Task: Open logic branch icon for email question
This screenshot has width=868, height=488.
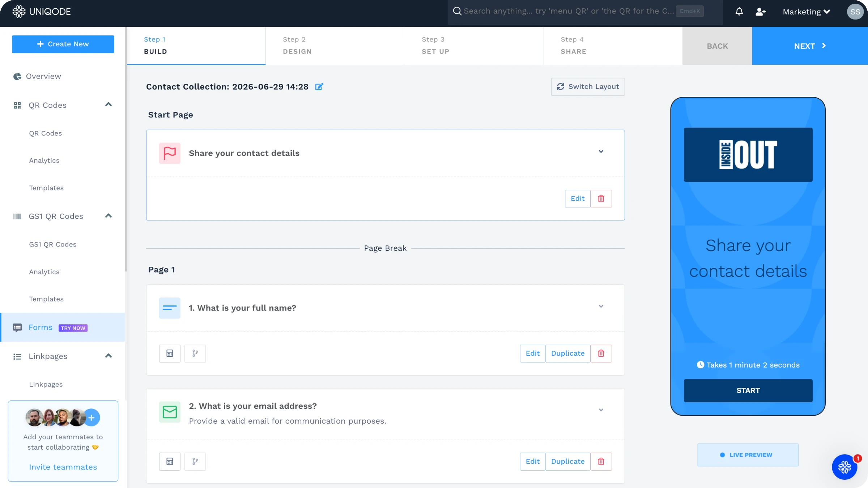Action: (x=195, y=461)
